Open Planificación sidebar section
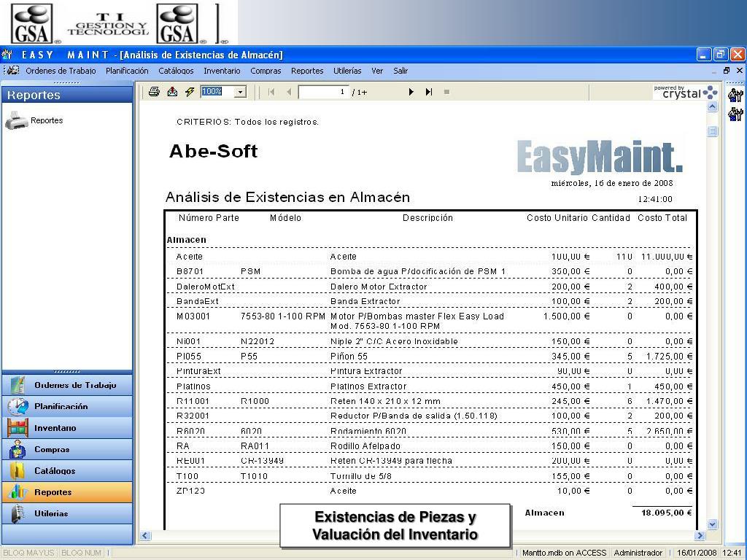This screenshot has height=560, width=747. click(x=67, y=407)
